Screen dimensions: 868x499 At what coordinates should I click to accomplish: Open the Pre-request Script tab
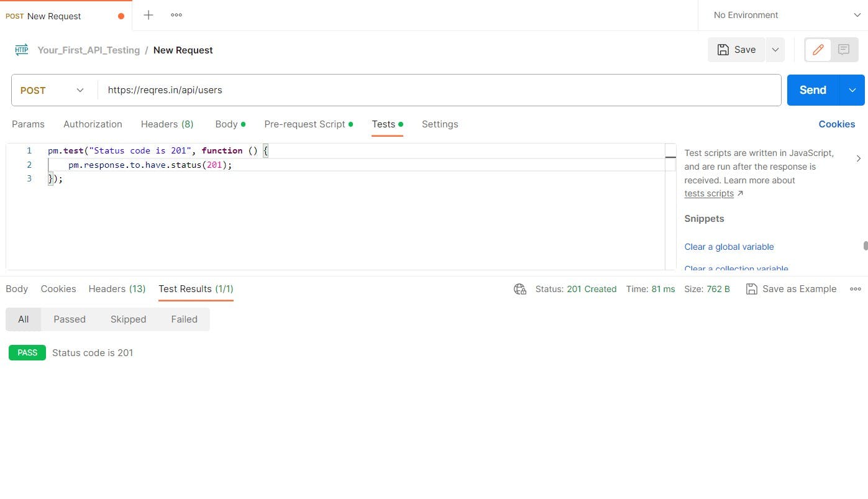[308, 124]
